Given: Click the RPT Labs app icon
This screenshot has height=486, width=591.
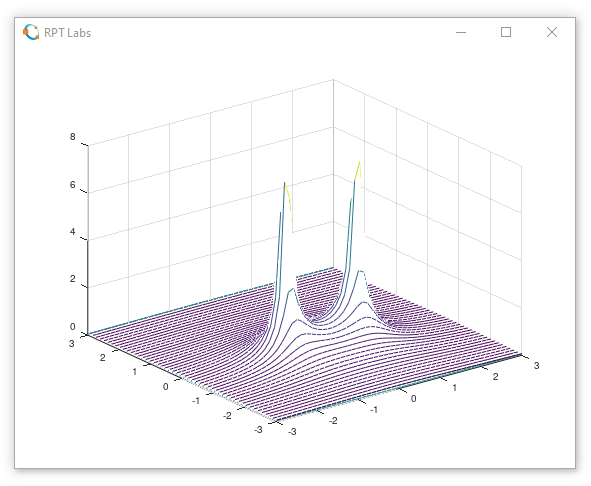Looking at the screenshot, I should coord(31,32).
